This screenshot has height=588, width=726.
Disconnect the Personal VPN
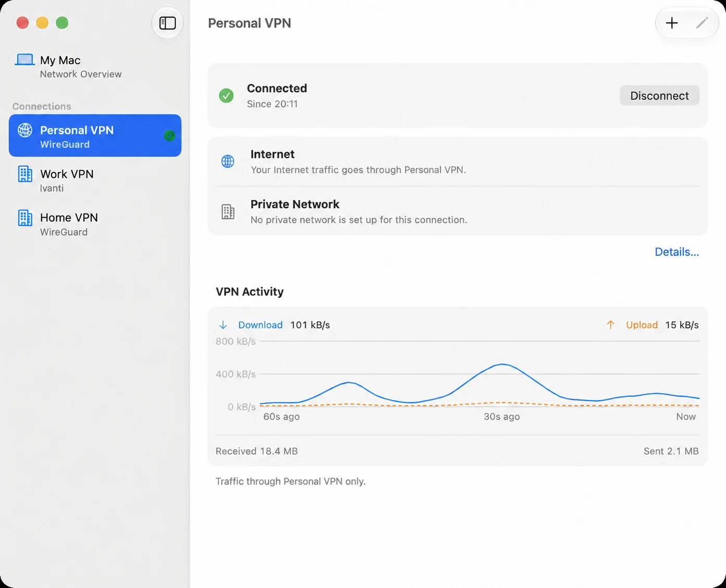click(x=659, y=96)
